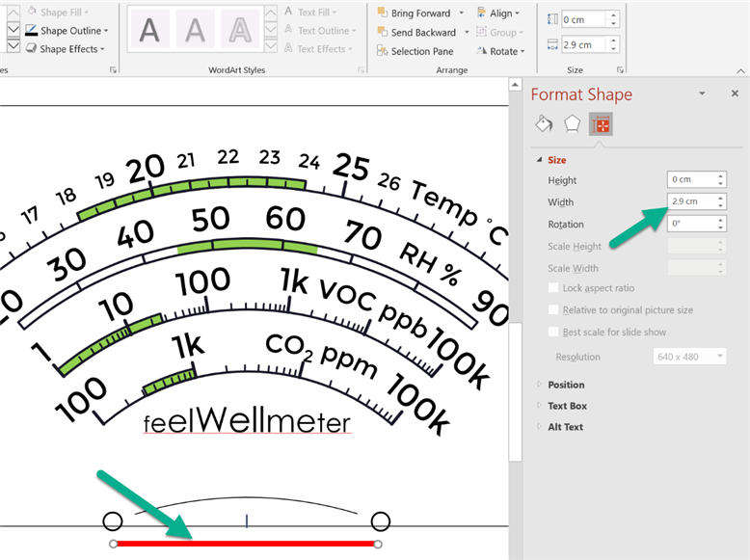This screenshot has height=560, width=750.
Task: Open the Align menu
Action: (497, 13)
